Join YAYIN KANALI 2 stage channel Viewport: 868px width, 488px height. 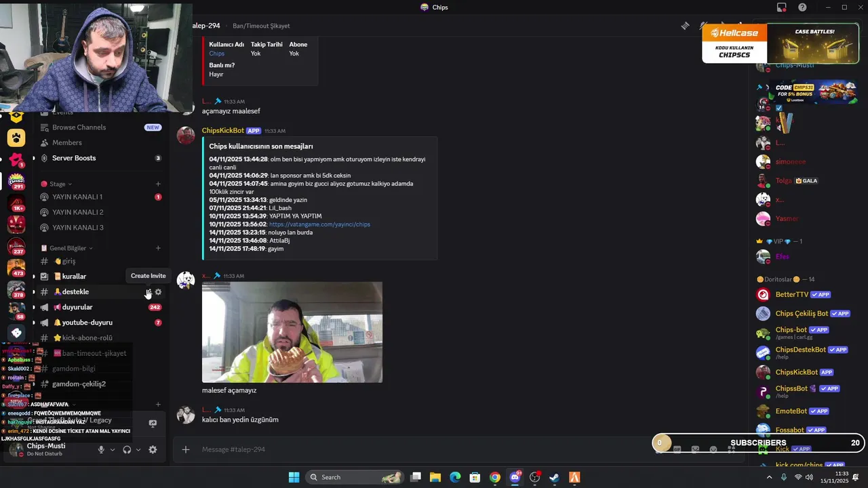[77, 212]
